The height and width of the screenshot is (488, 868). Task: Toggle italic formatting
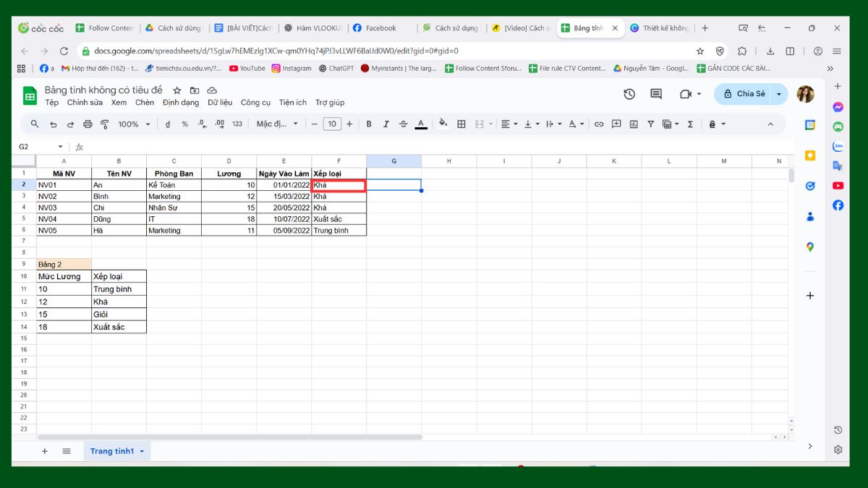(x=386, y=124)
